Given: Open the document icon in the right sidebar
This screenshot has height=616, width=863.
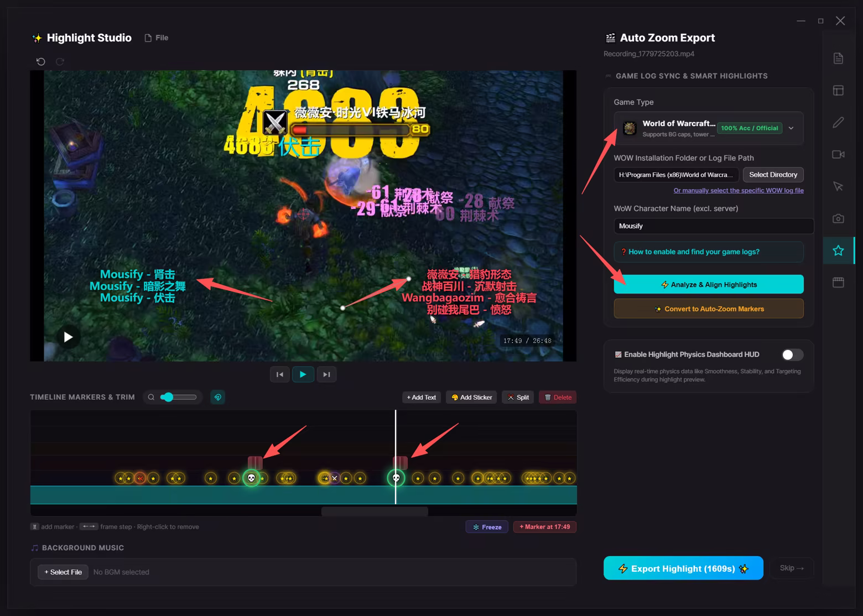Looking at the screenshot, I should tap(838, 59).
